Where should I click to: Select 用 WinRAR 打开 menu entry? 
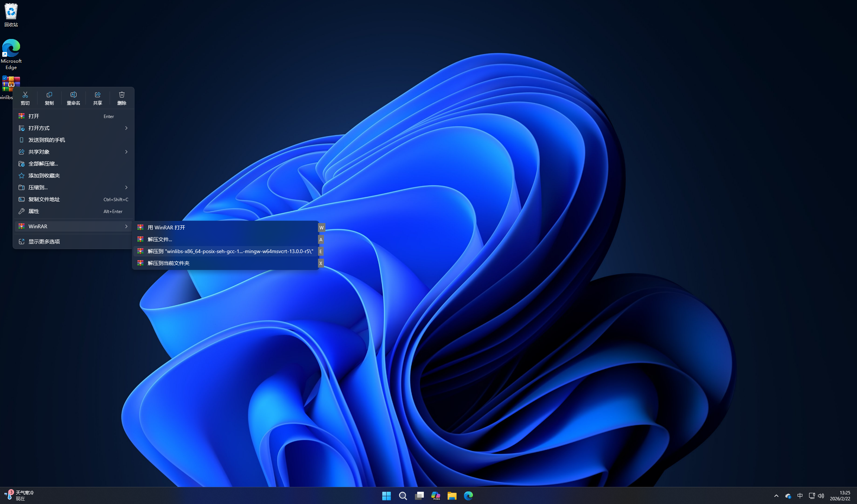pos(166,228)
